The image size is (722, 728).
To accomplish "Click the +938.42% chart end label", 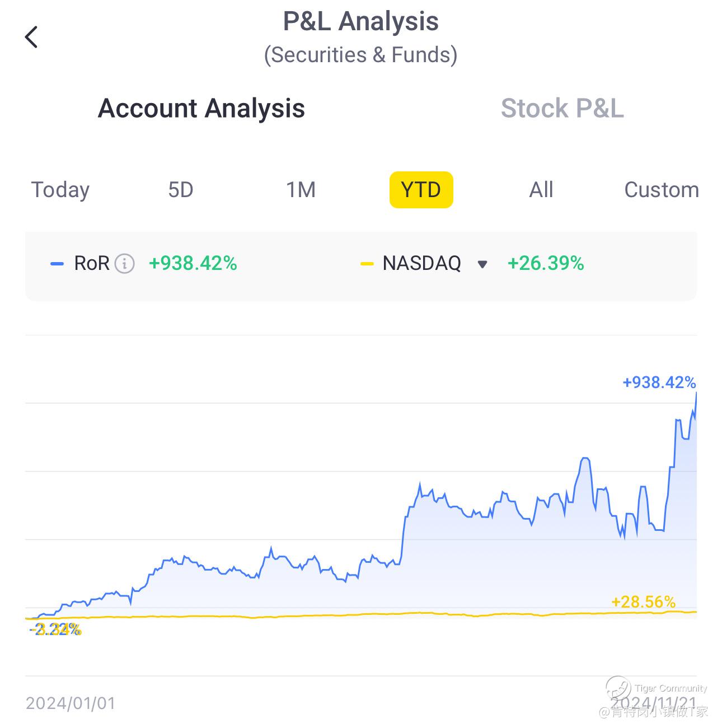I will (x=659, y=382).
